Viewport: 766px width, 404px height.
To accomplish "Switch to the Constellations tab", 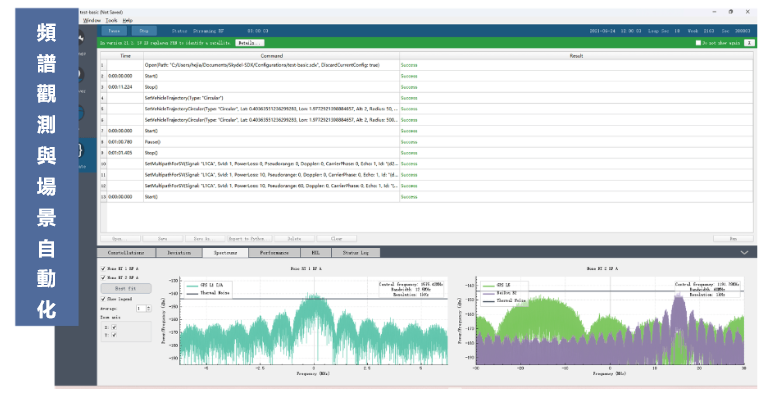I will click(125, 253).
